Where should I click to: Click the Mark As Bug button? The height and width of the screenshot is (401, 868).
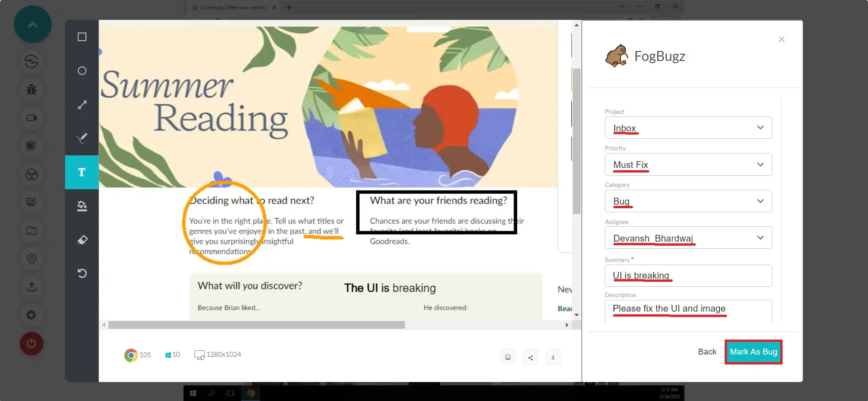pos(753,352)
